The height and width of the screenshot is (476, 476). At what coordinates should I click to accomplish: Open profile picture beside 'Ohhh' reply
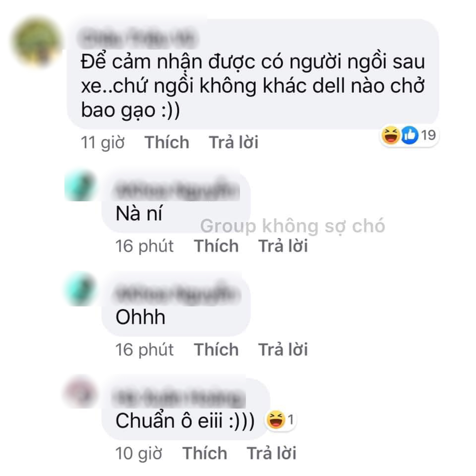(80, 289)
